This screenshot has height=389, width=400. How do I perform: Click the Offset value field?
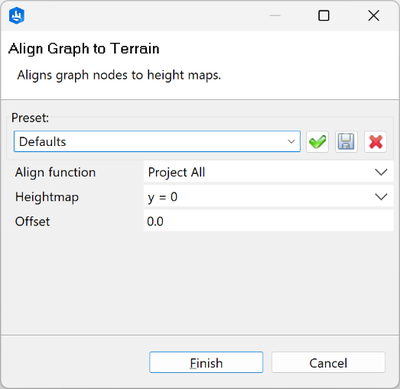click(x=268, y=221)
